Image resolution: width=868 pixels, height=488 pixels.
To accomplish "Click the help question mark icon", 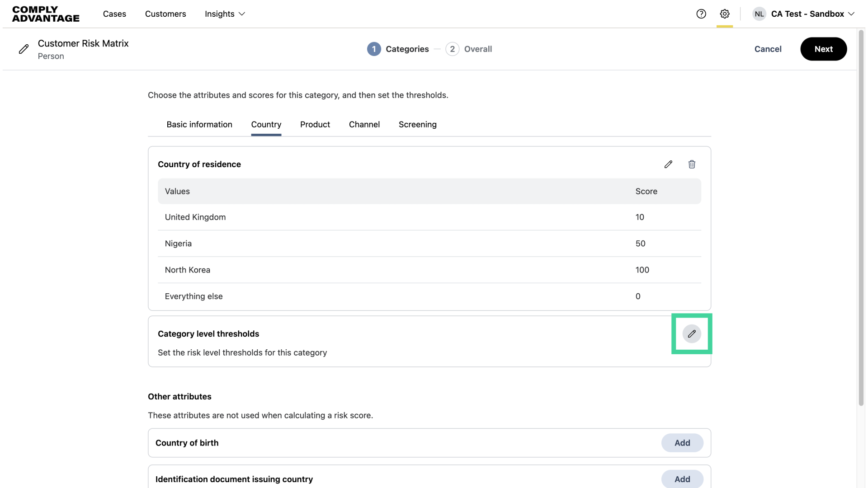I will click(x=701, y=14).
